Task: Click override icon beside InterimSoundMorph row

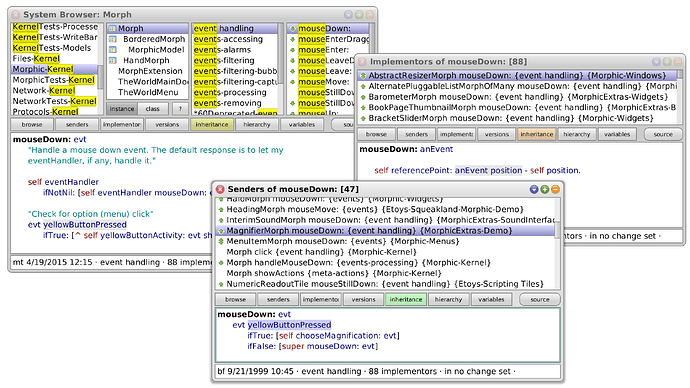Action: click(221, 220)
